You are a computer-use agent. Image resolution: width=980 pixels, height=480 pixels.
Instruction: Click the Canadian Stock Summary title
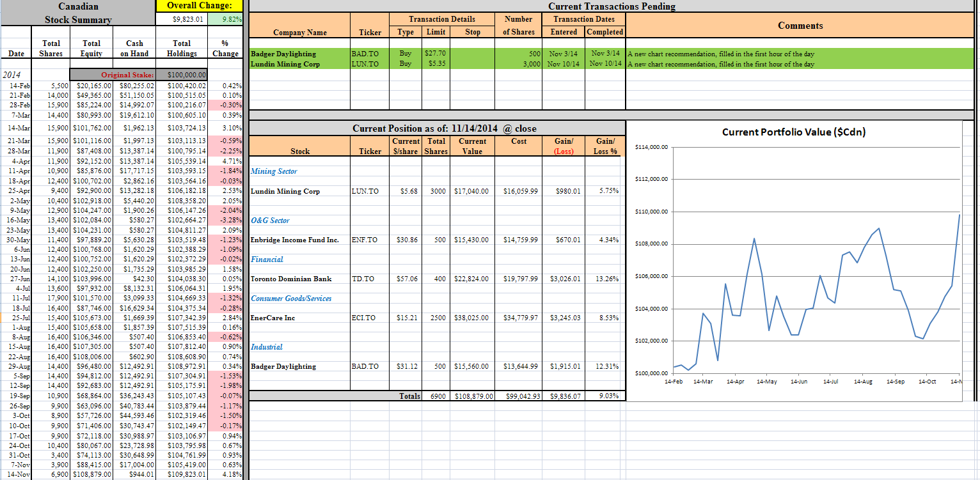pyautogui.click(x=78, y=13)
